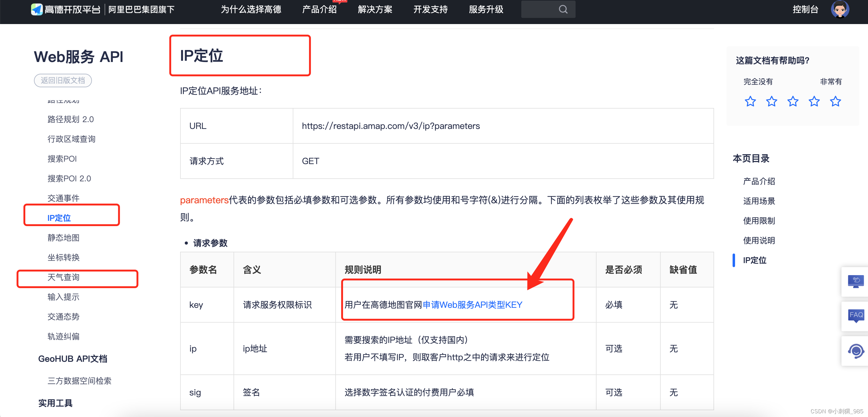Open 产品介绍 top menu

(320, 10)
